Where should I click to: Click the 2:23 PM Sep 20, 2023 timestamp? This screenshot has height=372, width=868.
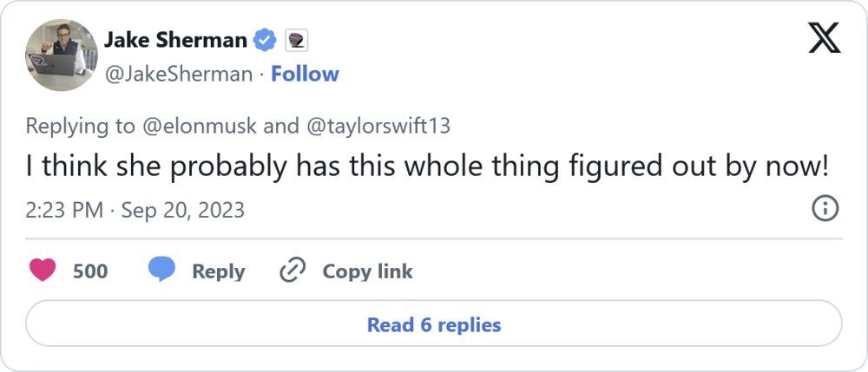coord(135,210)
